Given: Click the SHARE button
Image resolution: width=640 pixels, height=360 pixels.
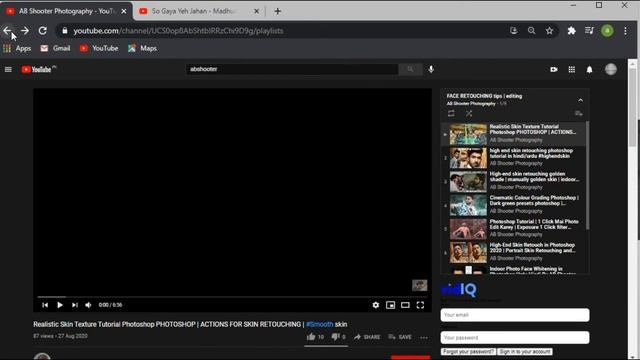Looking at the screenshot, I should (367, 337).
